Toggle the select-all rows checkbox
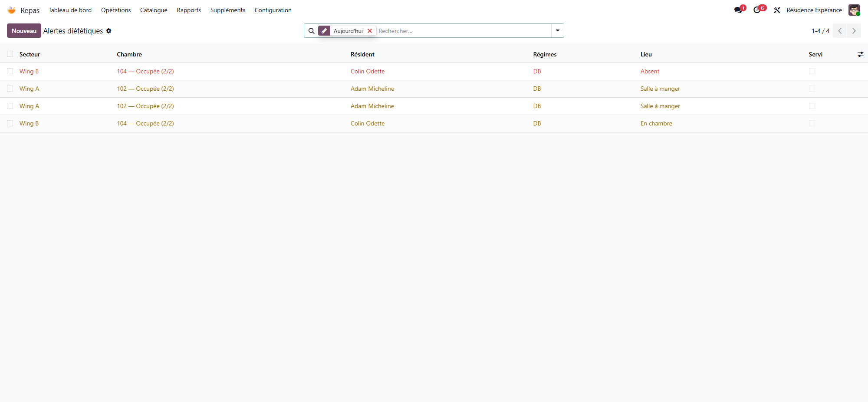868x402 pixels. (10, 54)
